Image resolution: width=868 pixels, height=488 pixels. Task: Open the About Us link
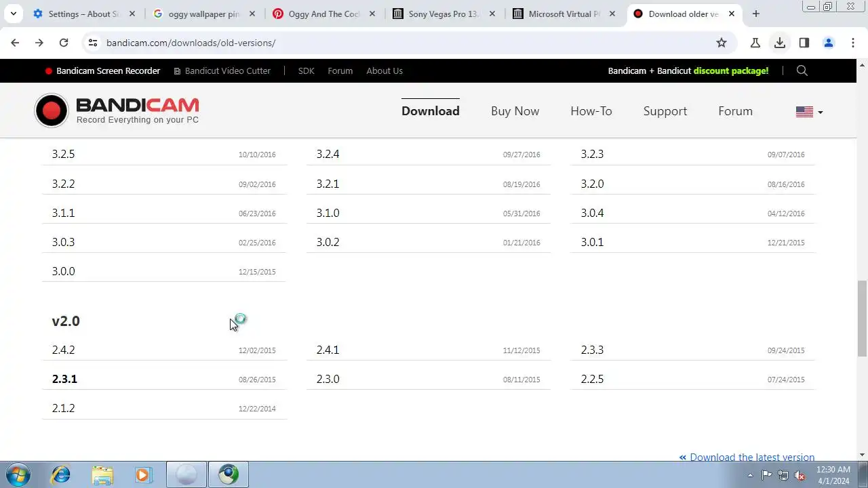click(x=384, y=70)
